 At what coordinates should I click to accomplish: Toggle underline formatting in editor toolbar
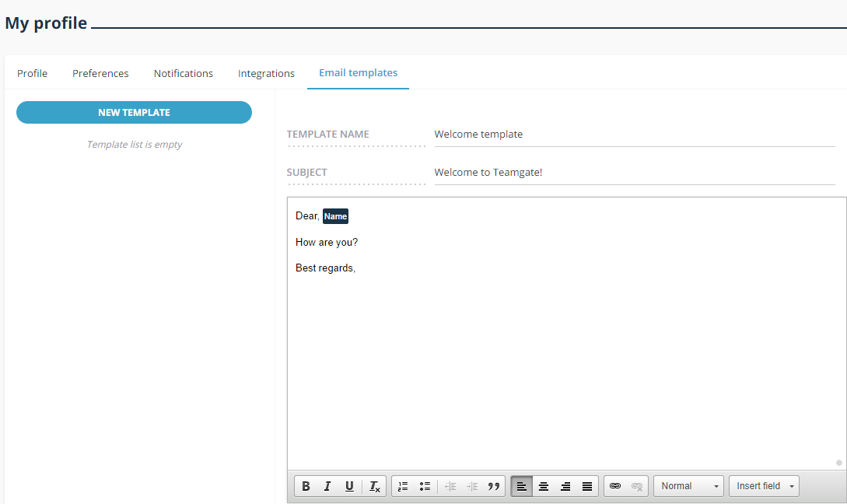tap(349, 486)
